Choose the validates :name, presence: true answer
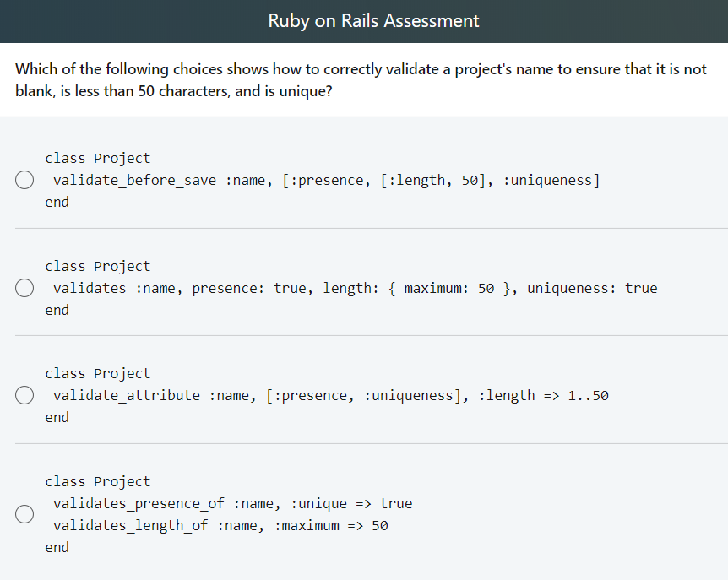The image size is (728, 580). tap(24, 287)
